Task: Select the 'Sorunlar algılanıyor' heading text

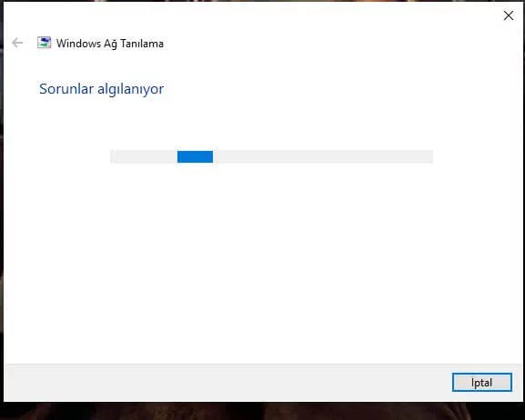Action: pos(101,89)
